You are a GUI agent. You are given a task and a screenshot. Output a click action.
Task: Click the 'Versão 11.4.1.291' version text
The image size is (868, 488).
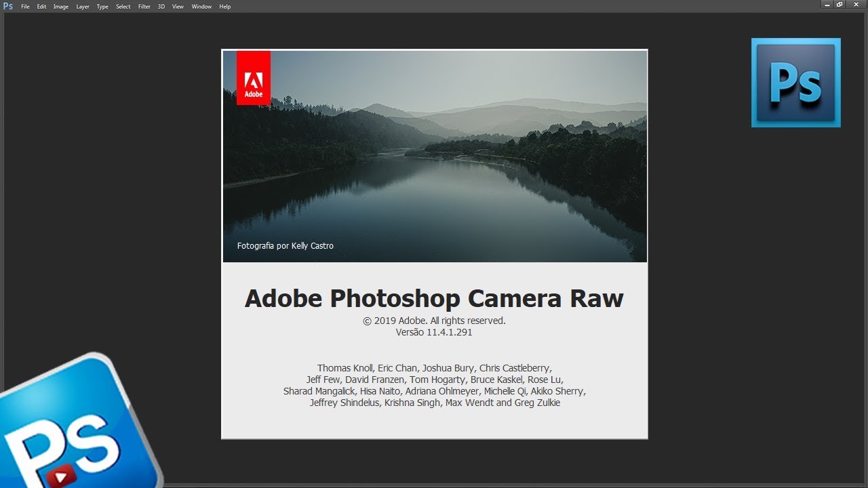click(x=434, y=332)
